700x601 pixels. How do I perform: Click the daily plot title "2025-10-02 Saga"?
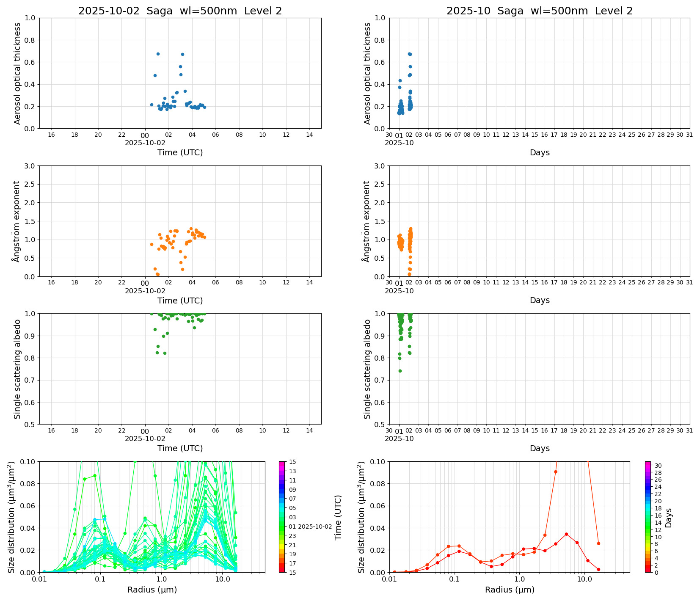point(180,11)
